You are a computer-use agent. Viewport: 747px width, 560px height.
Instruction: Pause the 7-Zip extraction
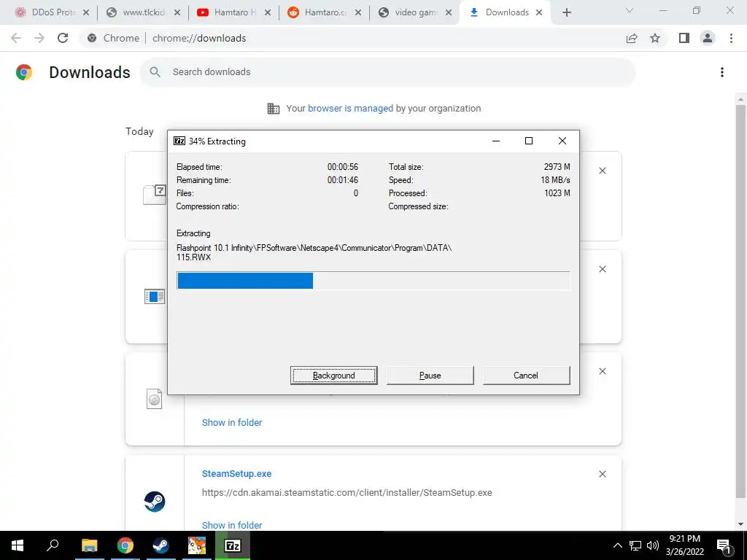430,376
